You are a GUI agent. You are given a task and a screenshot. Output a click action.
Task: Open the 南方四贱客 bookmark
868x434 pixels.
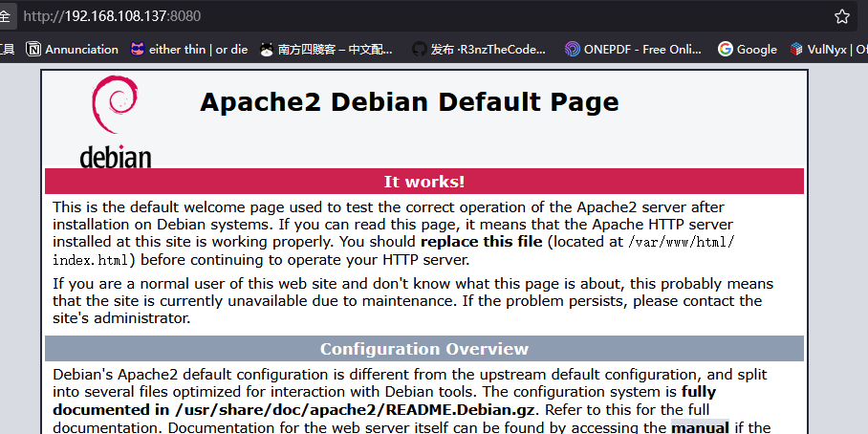click(327, 50)
